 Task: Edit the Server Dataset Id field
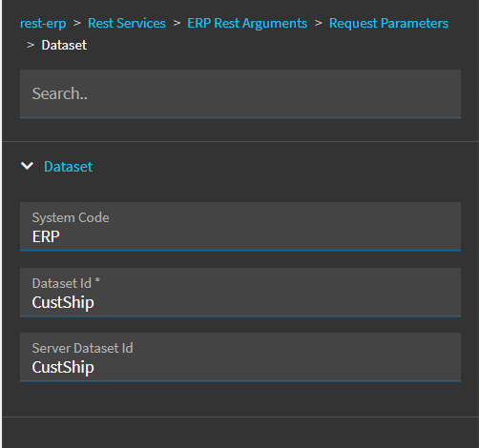tap(240, 356)
